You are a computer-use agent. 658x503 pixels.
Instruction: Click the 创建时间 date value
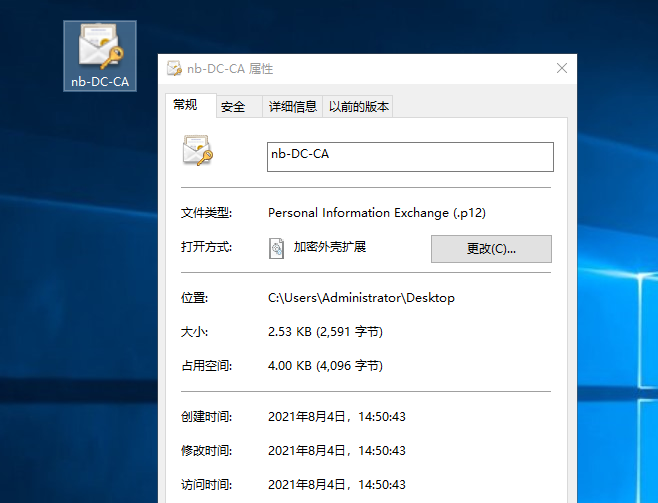pyautogui.click(x=337, y=417)
